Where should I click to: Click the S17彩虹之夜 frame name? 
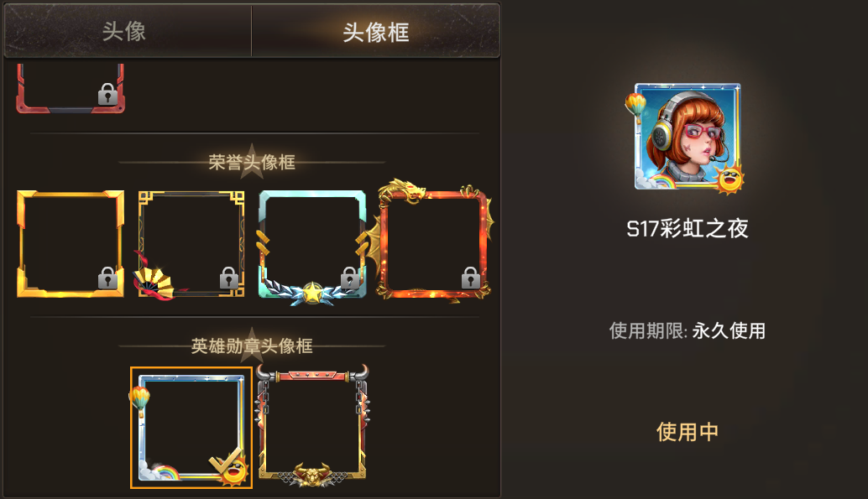coord(688,228)
